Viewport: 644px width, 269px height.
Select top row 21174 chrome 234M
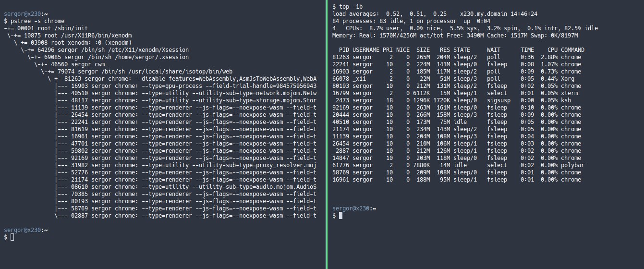click(457, 129)
